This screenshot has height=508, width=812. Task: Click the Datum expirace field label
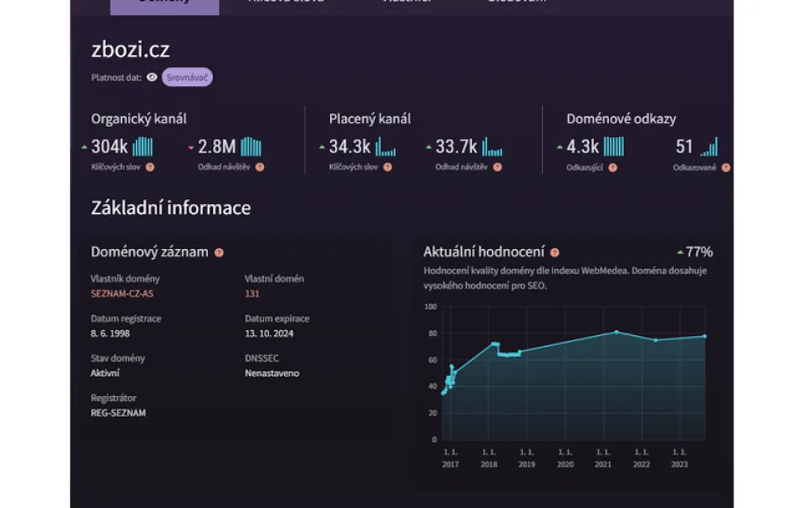coord(277,318)
